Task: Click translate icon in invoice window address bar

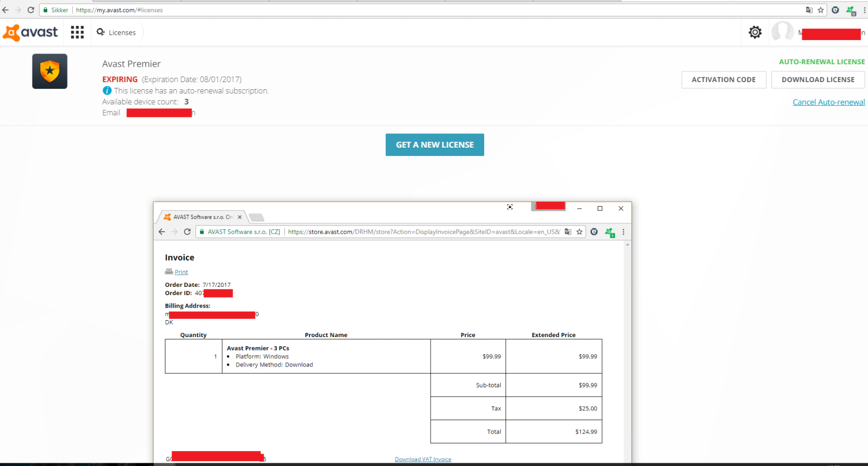Action: tap(568, 232)
